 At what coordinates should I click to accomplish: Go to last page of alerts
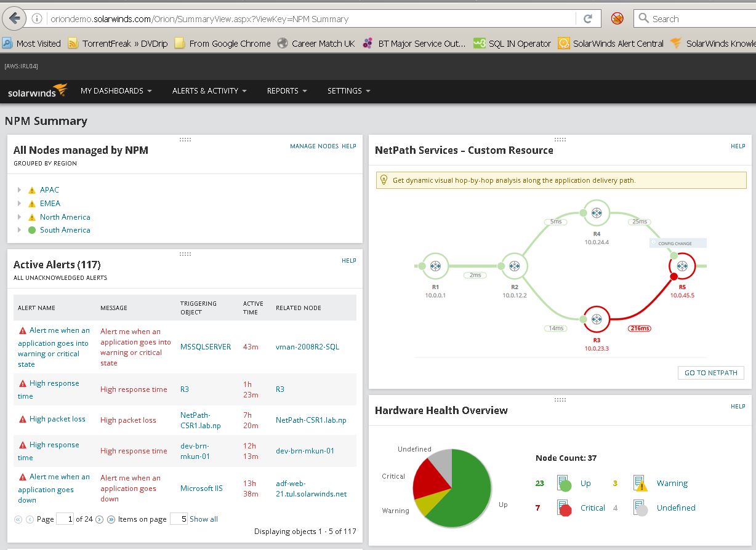point(111,519)
